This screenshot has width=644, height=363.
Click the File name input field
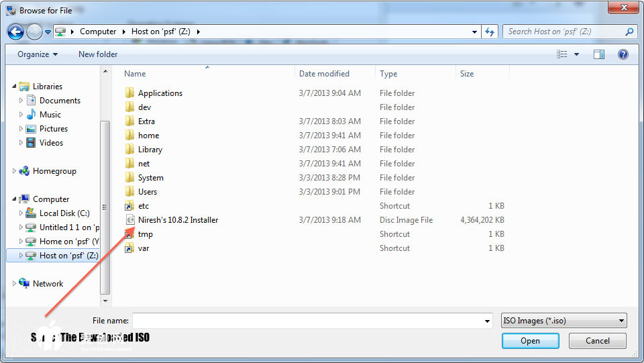(x=307, y=321)
